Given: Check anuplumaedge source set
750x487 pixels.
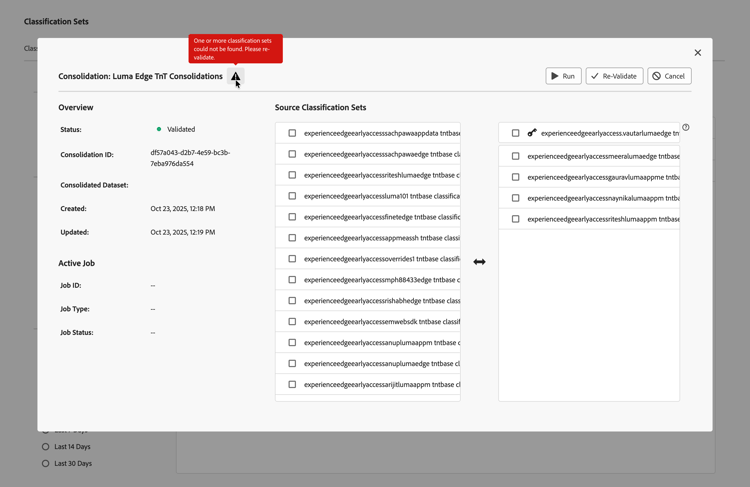Looking at the screenshot, I should 292,364.
